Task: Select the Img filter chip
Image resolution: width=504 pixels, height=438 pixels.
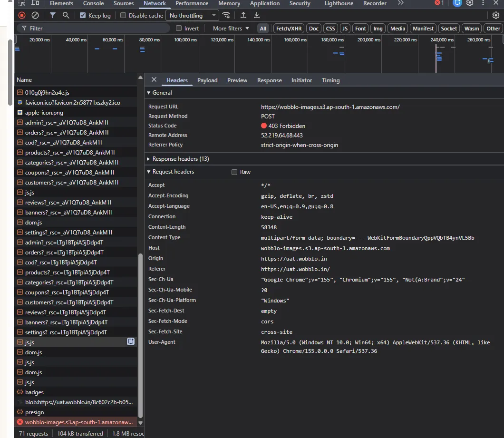Action: pyautogui.click(x=378, y=29)
